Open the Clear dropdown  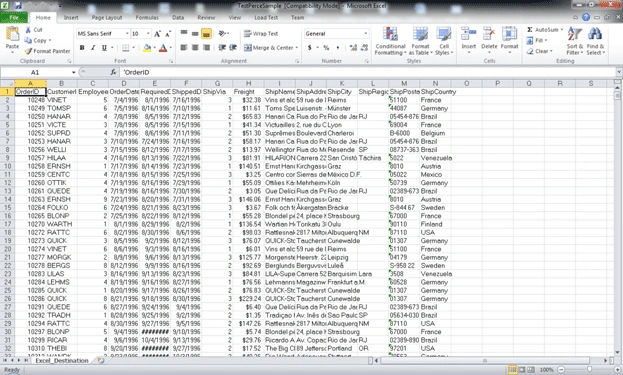[540, 51]
